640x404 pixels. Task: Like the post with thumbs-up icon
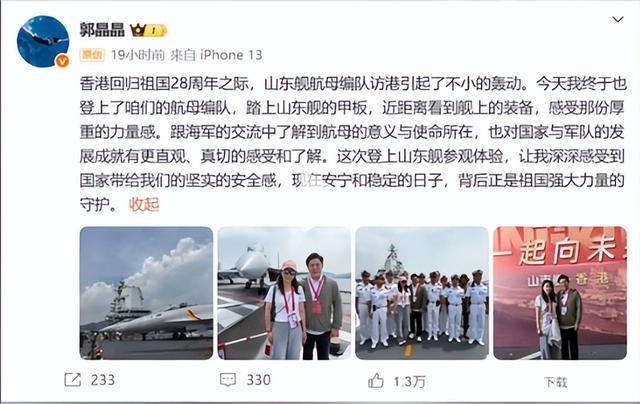[x=376, y=381]
